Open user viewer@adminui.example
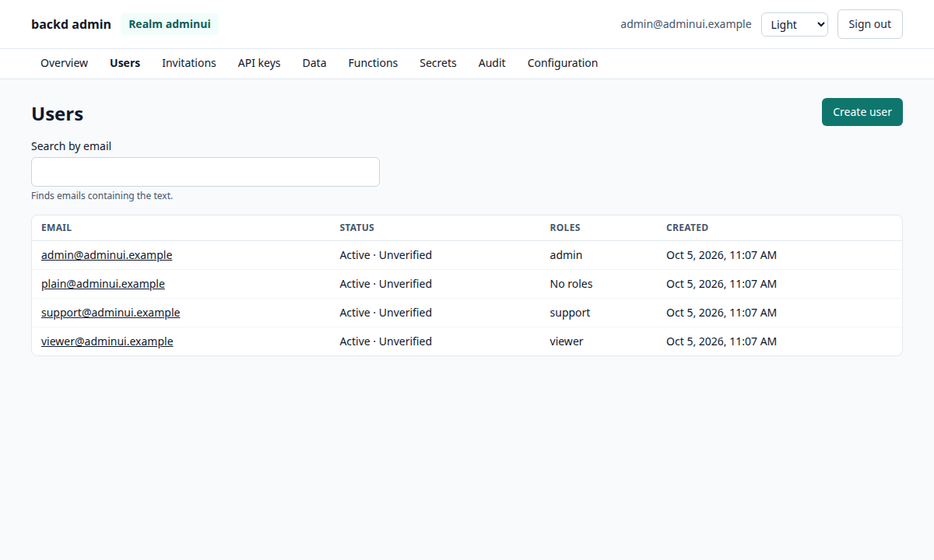Screen dimensions: 934x560 coord(107,341)
